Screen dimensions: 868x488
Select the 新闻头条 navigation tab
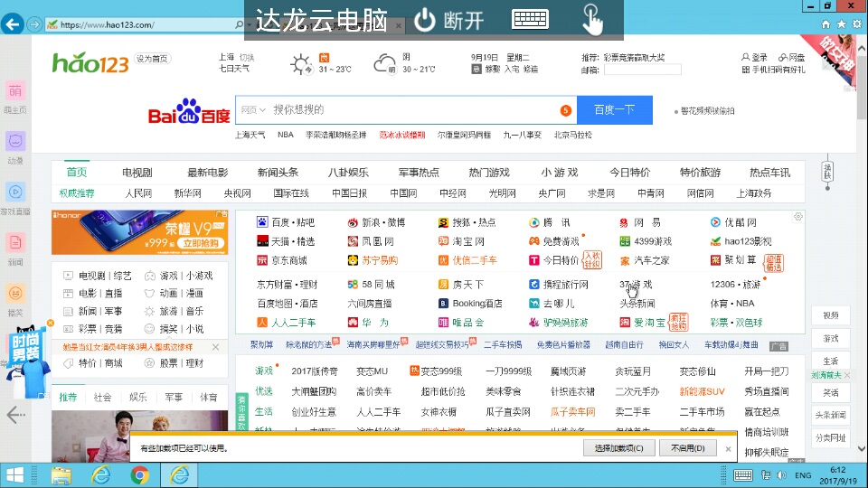[278, 173]
